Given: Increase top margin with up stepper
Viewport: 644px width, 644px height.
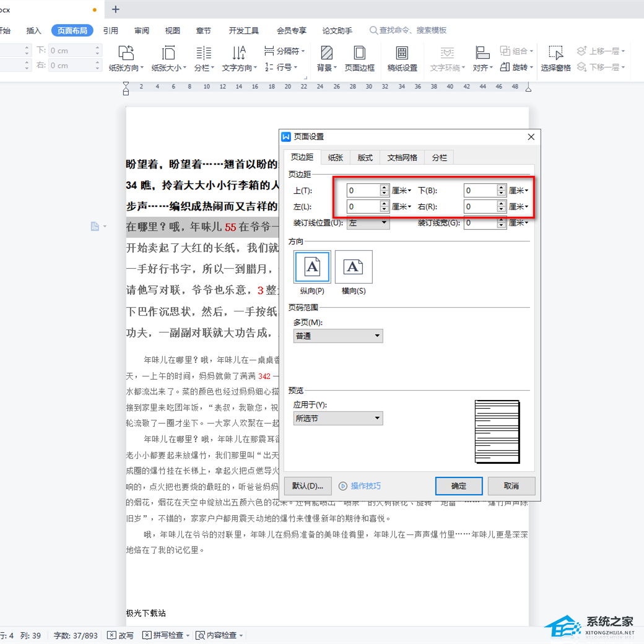Looking at the screenshot, I should tap(385, 187).
